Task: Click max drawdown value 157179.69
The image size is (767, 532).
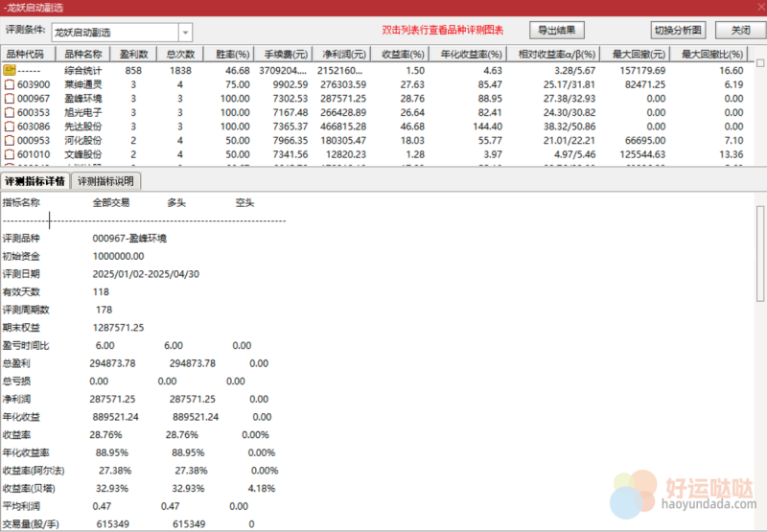Action: coord(642,70)
